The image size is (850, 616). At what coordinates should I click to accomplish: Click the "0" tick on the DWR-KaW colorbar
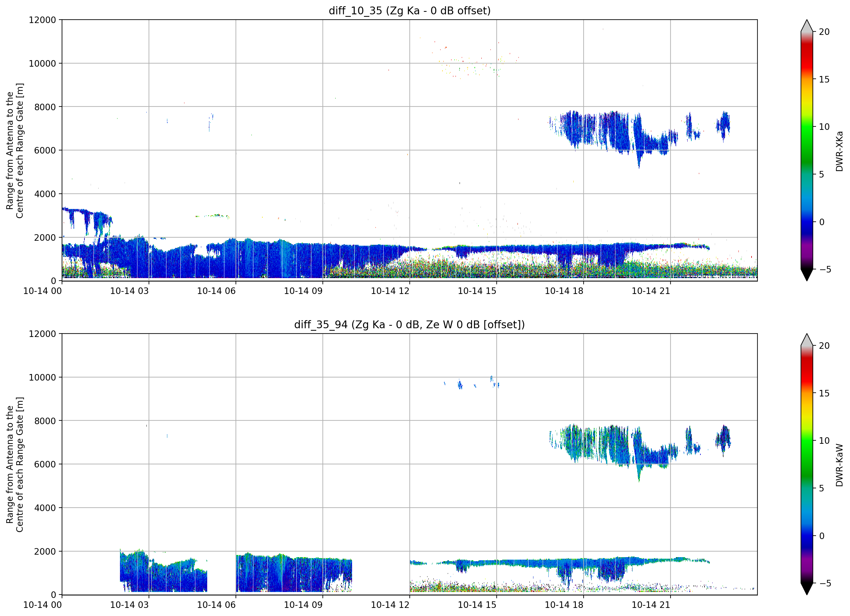pyautogui.click(x=822, y=536)
